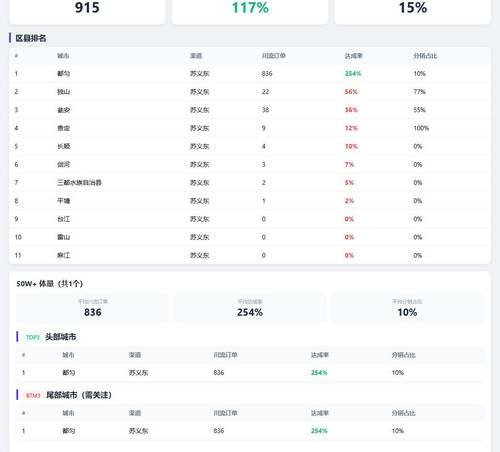Select the 台江 city cell
The image size is (500, 452).
click(63, 219)
